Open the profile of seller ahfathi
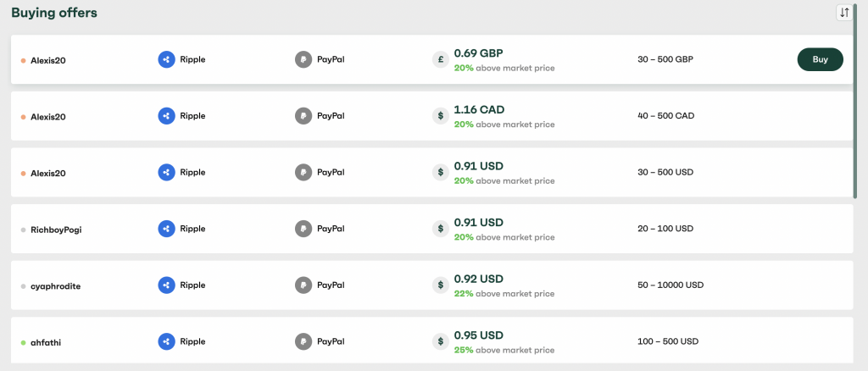This screenshot has width=868, height=371. click(x=46, y=343)
